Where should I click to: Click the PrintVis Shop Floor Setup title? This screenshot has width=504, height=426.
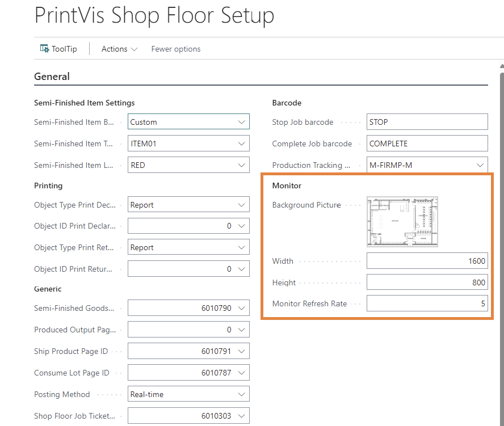(154, 15)
